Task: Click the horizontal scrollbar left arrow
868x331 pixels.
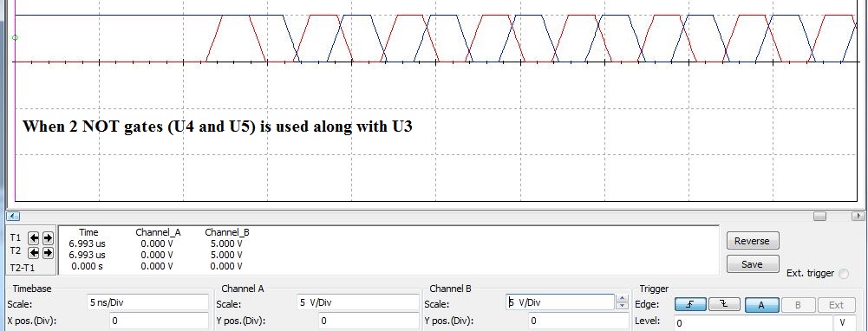Action: [x=13, y=216]
